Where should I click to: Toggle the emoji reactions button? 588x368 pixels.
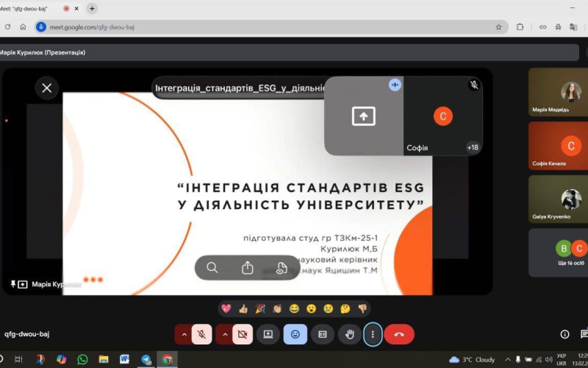tap(295, 334)
